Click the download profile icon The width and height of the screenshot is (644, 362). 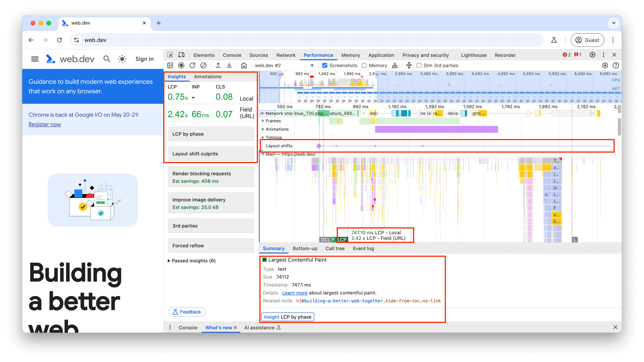click(229, 65)
